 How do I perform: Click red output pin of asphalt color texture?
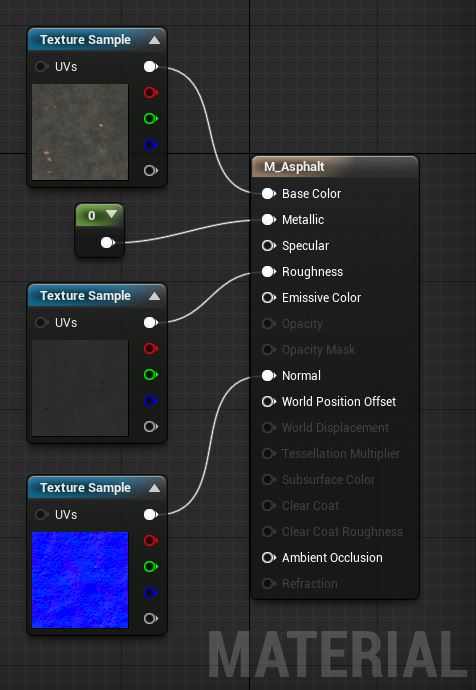coord(151,92)
